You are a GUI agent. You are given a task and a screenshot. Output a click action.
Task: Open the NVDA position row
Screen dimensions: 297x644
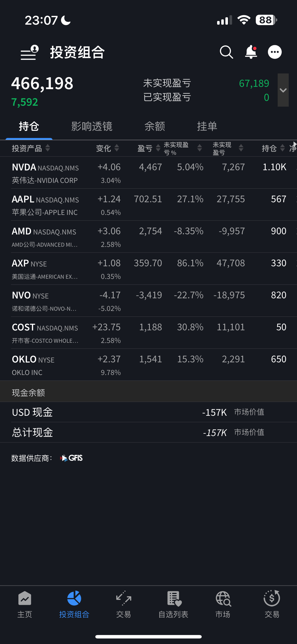148,173
